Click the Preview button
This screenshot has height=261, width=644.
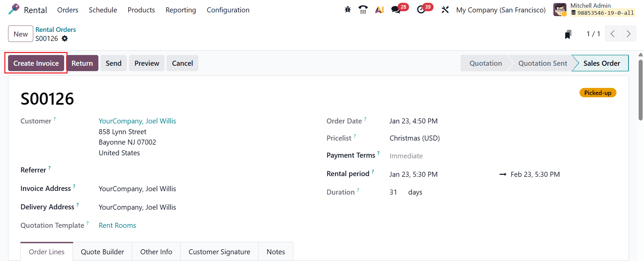[147, 63]
